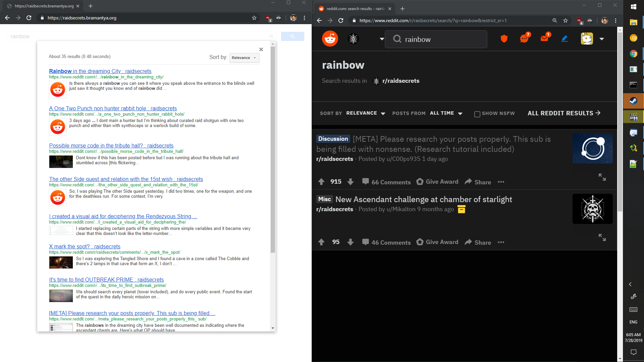Open Chrome's three-dot menu
This screenshot has height=362, width=644.
click(615, 20)
